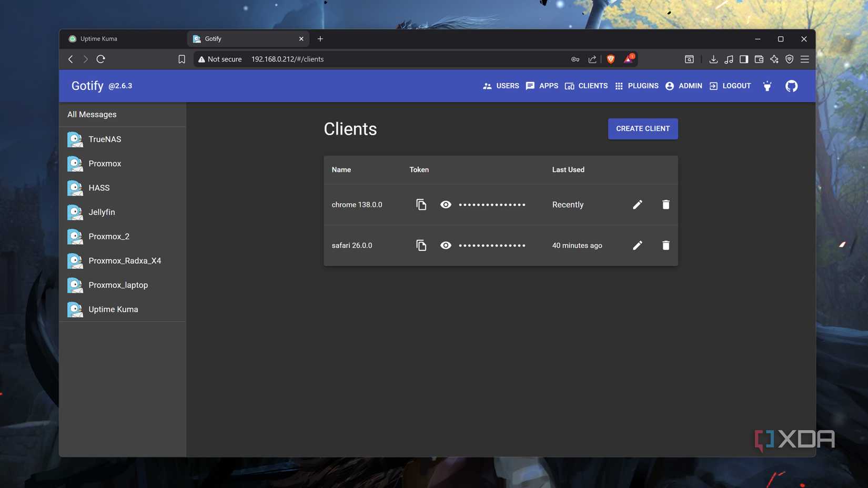Delete the safari 26.0.0 client
Viewport: 868px width, 488px height.
(x=665, y=246)
